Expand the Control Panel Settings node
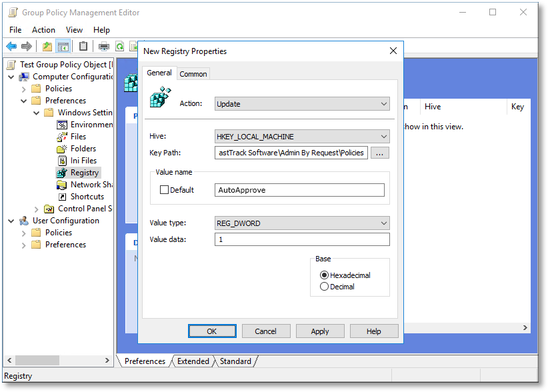This screenshot has width=548, height=392. point(37,209)
